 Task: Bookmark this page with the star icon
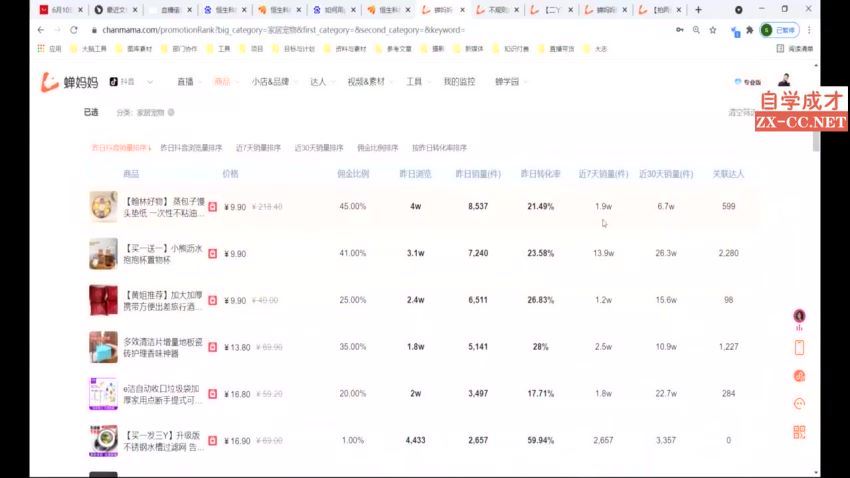(x=713, y=30)
